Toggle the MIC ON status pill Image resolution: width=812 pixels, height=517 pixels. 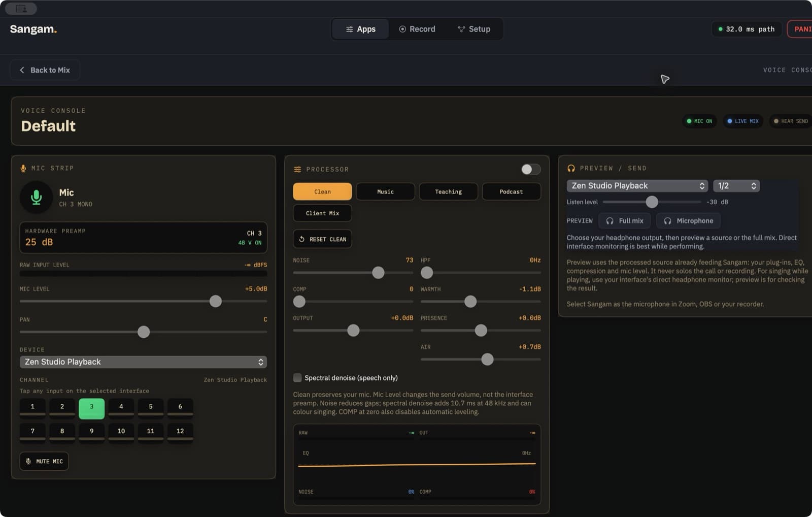699,121
